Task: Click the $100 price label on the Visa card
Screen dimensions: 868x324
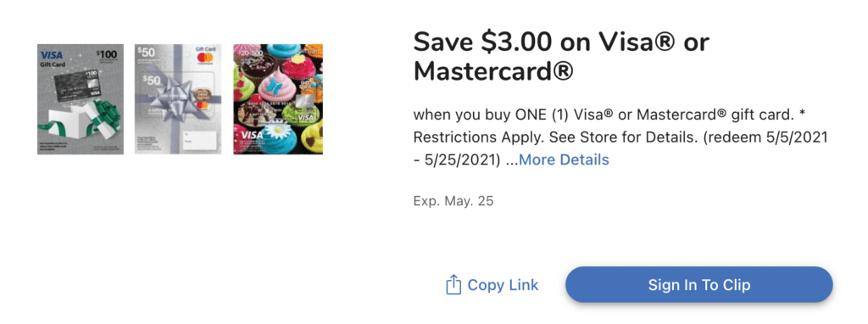Action: 107,55
